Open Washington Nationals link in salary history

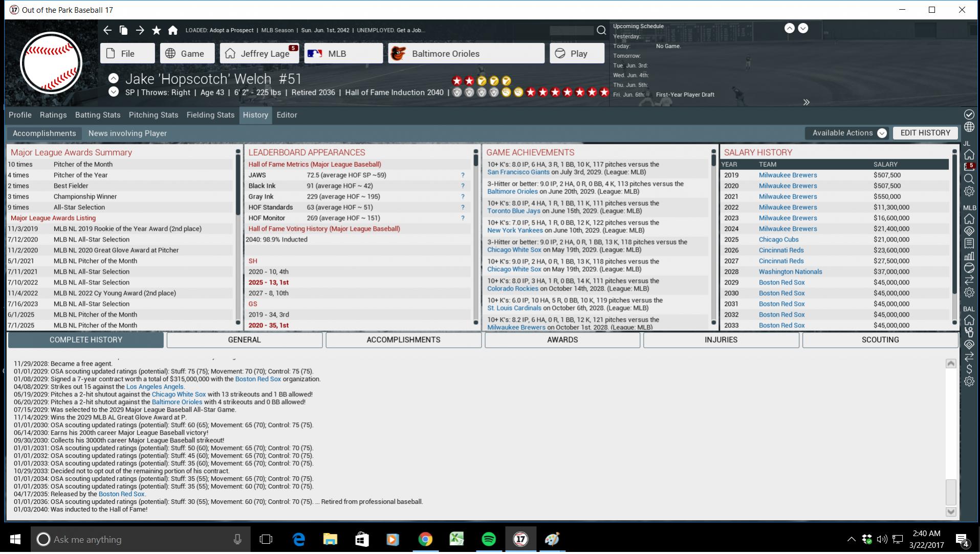[x=790, y=272]
